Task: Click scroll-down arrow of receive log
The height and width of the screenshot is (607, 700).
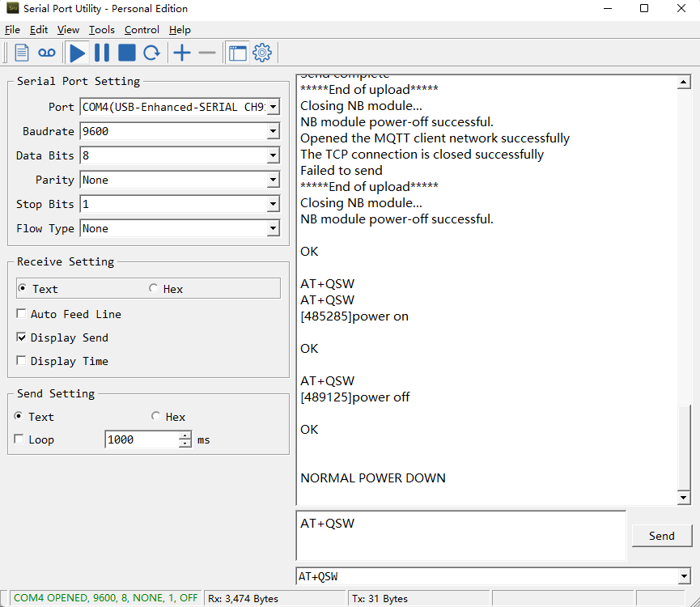Action: coord(684,497)
